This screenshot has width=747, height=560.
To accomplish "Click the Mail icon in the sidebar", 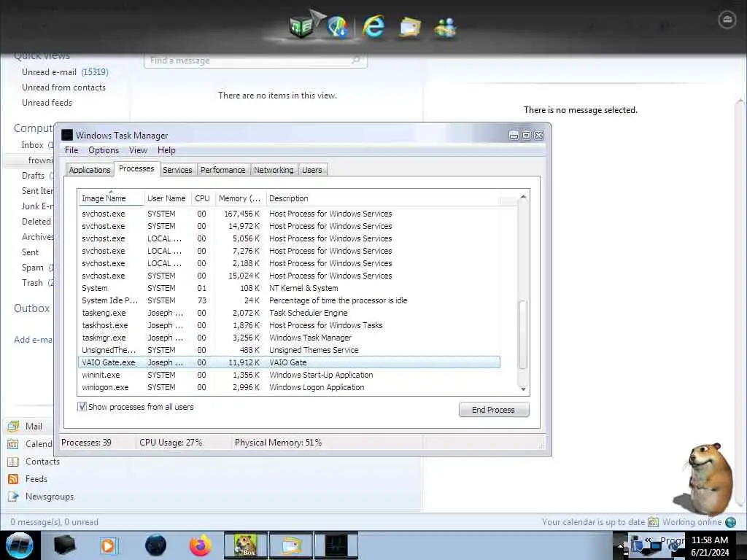I will [13, 426].
